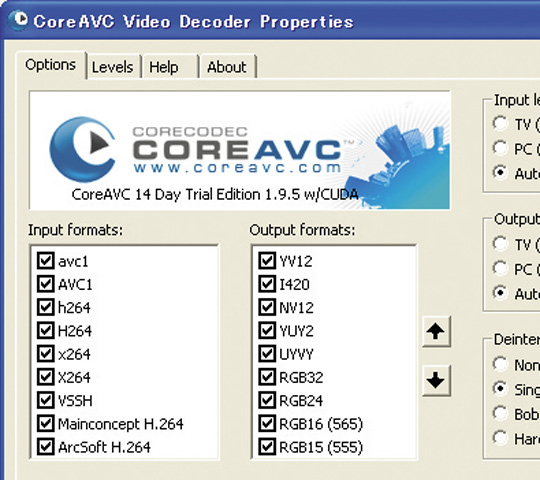This screenshot has height=480, width=540.
Task: Choose Hardware deinterlacing radio button
Action: (x=500, y=438)
